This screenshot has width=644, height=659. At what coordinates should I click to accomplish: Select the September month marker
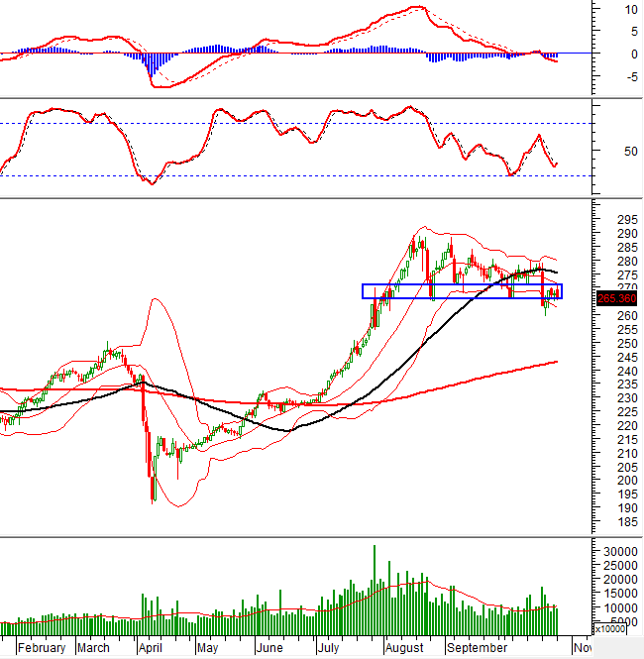click(476, 648)
